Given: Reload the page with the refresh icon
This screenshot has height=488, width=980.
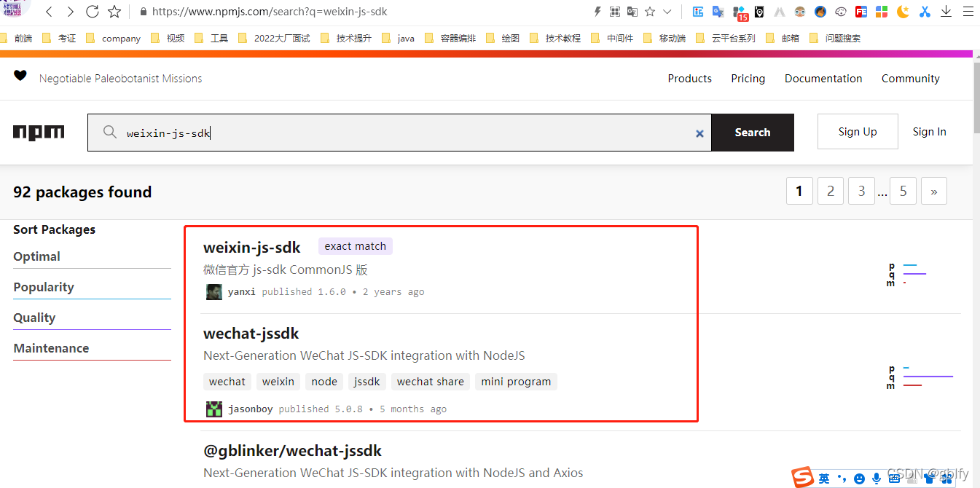Looking at the screenshot, I should (x=93, y=12).
